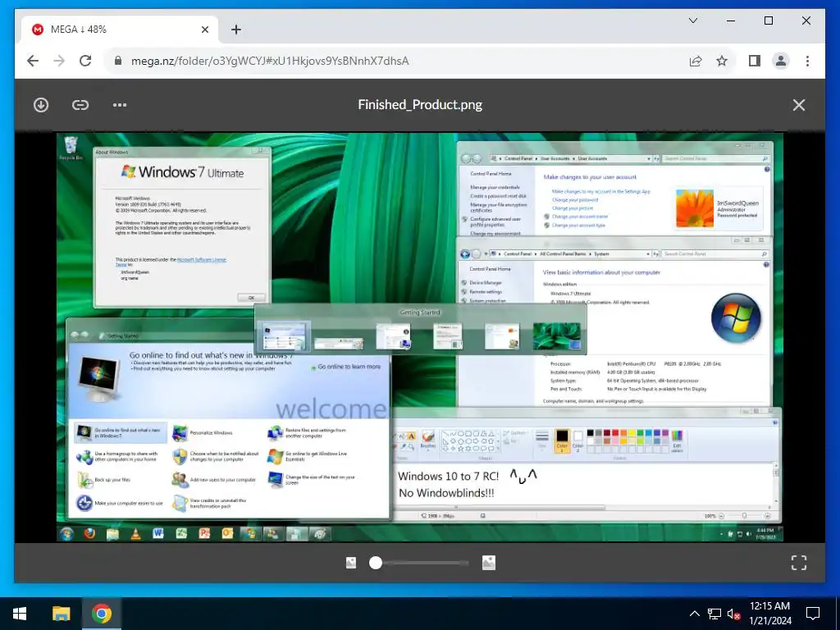The width and height of the screenshot is (840, 630).
Task: Click the Finished_Product.png file name title
Action: pyautogui.click(x=420, y=104)
